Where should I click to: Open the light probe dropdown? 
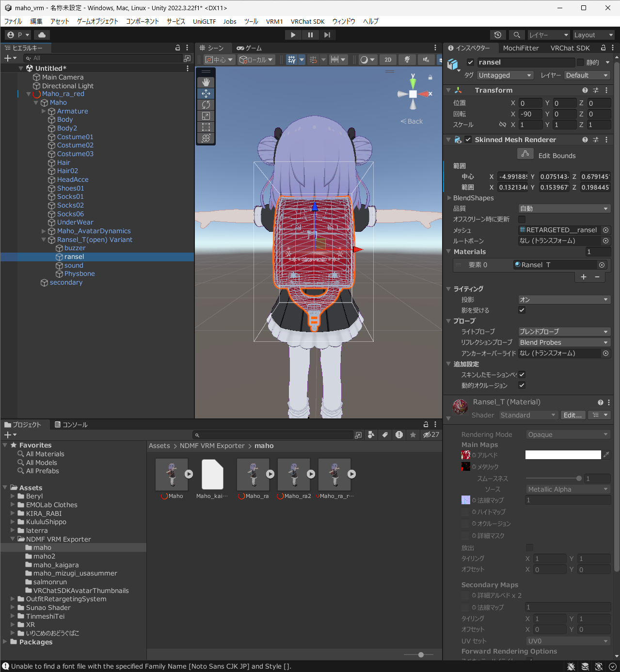[564, 332]
